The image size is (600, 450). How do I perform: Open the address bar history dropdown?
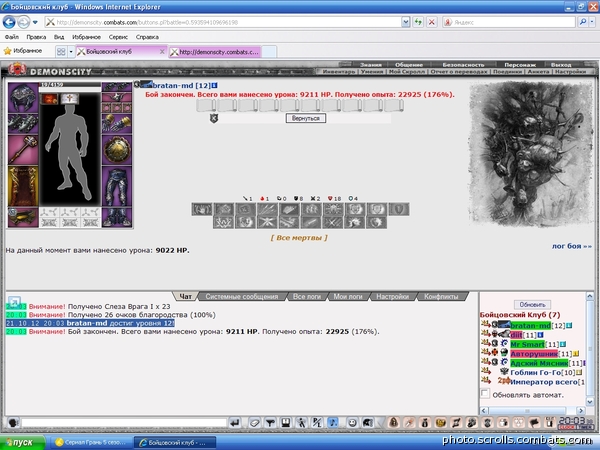(406, 22)
